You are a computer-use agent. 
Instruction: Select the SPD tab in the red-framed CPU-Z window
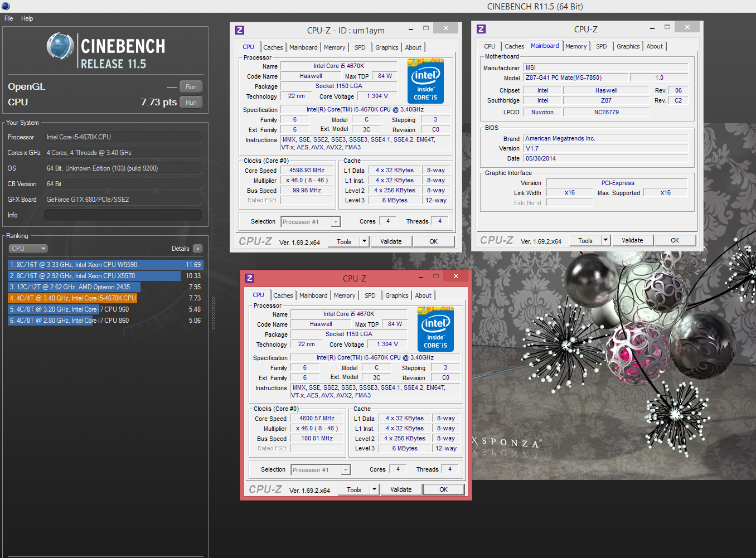click(370, 295)
